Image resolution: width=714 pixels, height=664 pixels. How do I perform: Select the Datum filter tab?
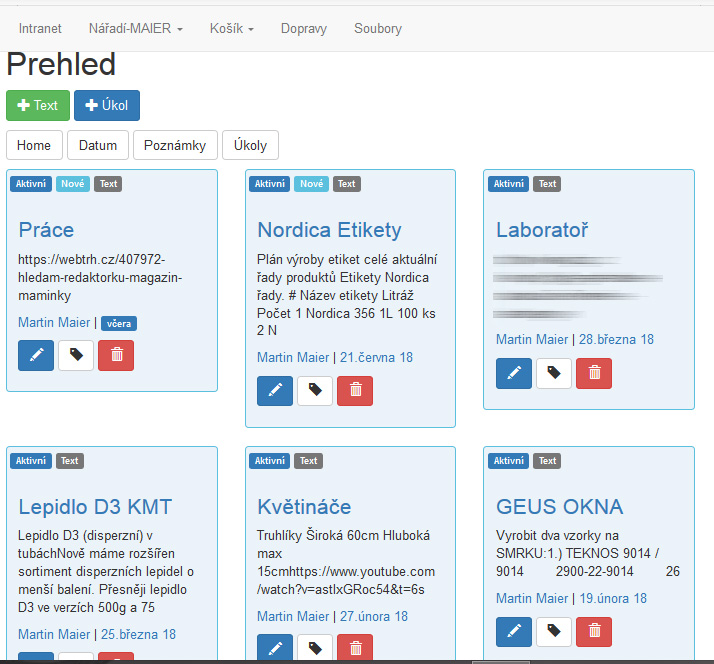point(98,145)
